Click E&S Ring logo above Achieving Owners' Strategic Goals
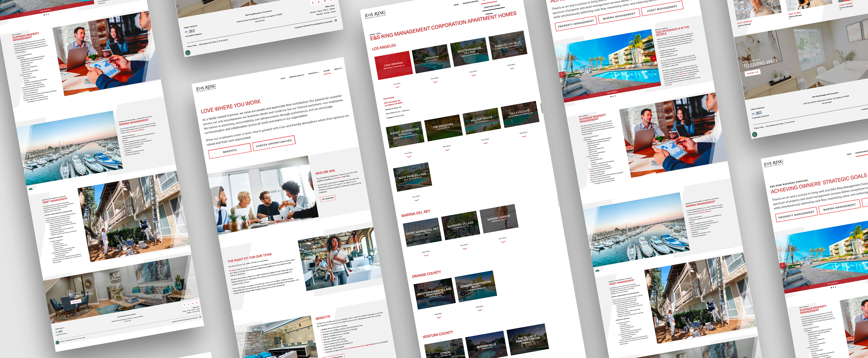The image size is (868, 358). (774, 164)
